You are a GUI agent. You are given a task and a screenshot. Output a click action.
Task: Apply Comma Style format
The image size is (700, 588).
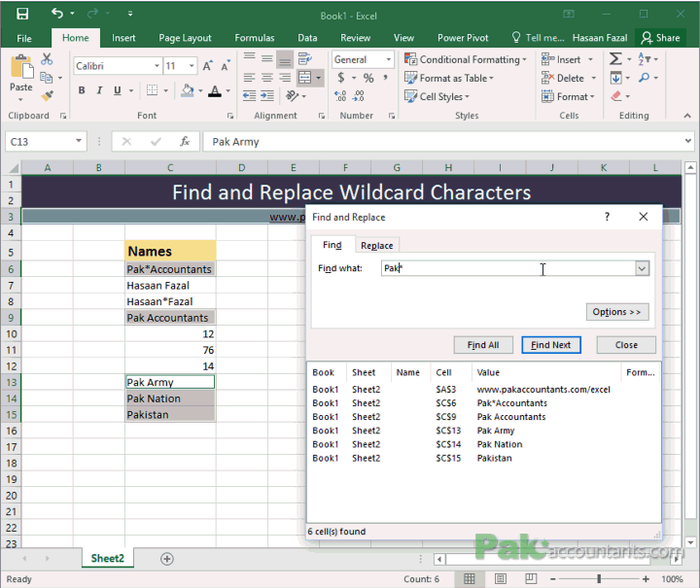tap(385, 78)
